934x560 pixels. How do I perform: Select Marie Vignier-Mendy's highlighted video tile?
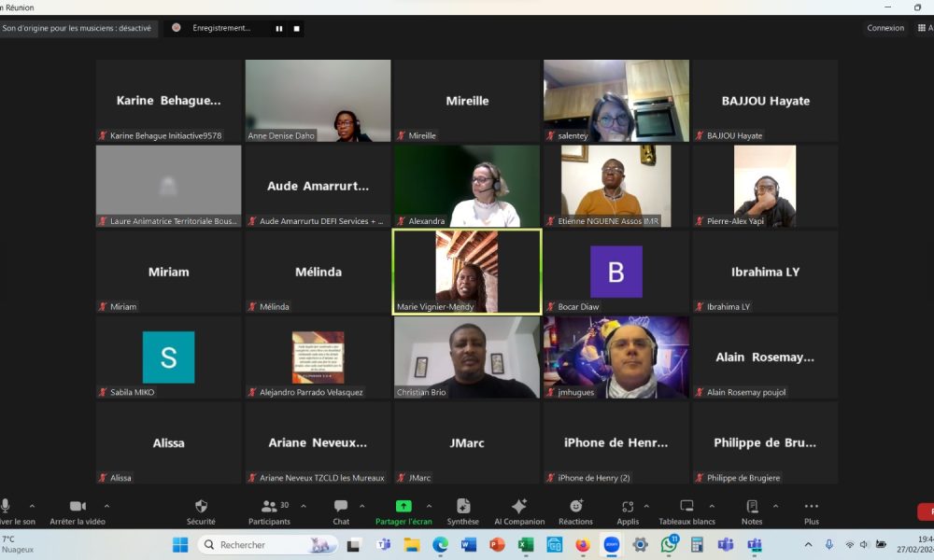(467, 272)
